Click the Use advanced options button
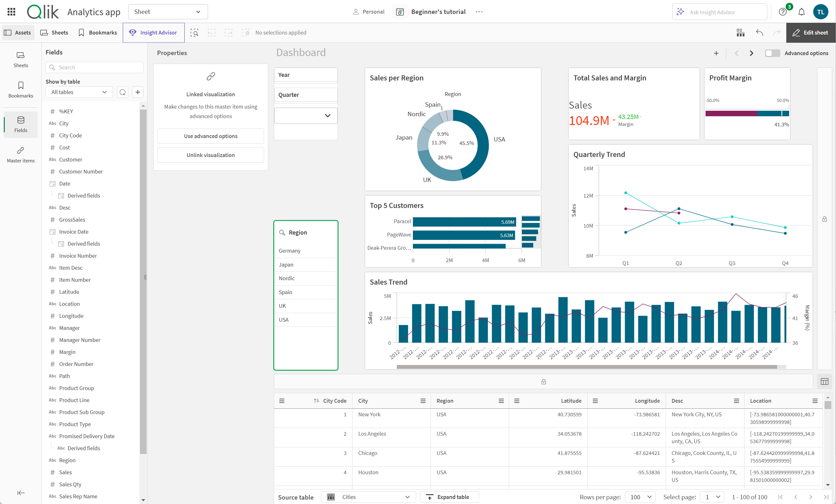The width and height of the screenshot is (836, 504). click(211, 135)
